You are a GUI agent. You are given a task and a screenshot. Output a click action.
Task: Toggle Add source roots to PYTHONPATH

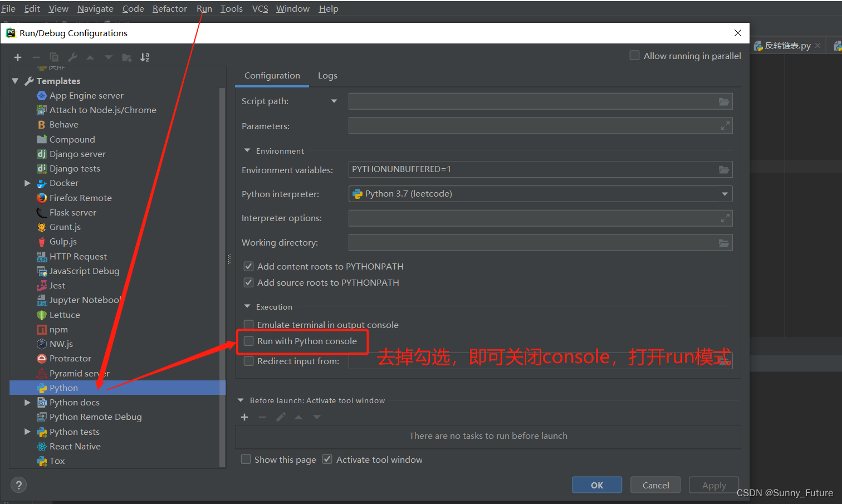[x=249, y=283]
